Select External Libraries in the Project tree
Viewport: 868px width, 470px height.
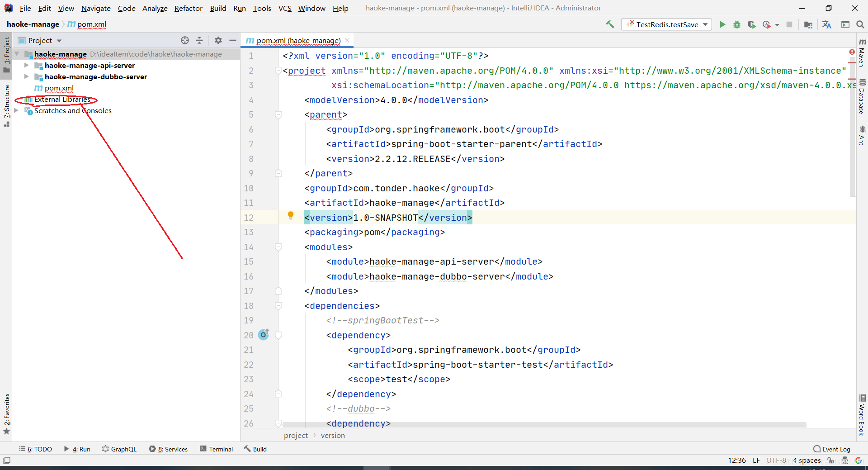(62, 99)
